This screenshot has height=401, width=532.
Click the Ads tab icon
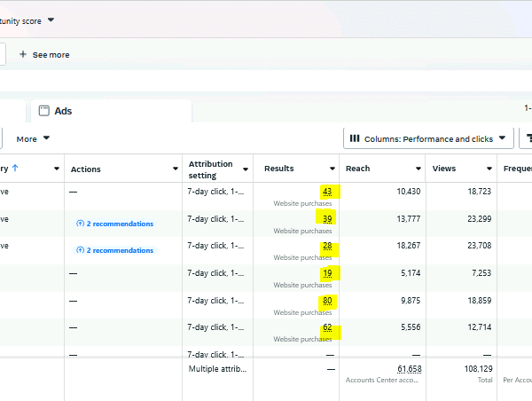click(x=44, y=111)
